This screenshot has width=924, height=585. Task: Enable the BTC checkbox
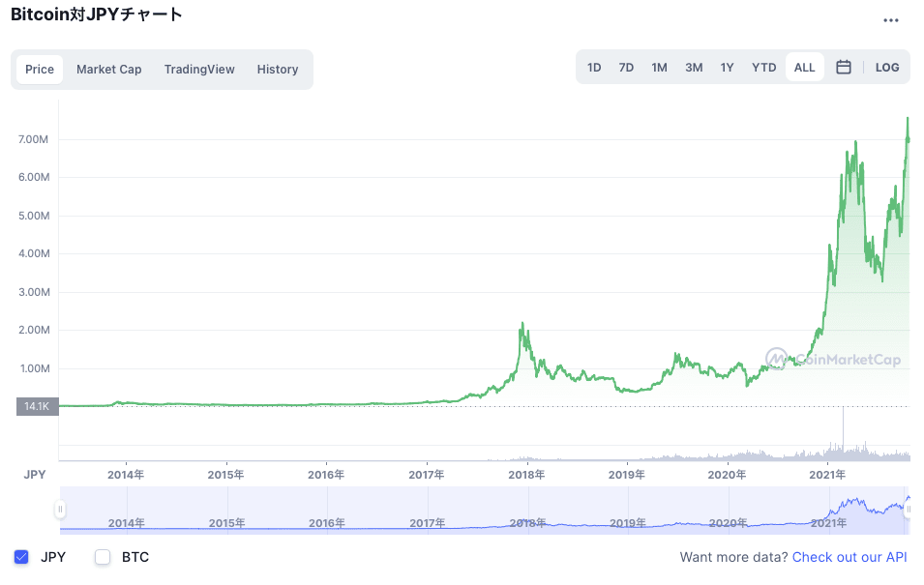click(x=102, y=557)
